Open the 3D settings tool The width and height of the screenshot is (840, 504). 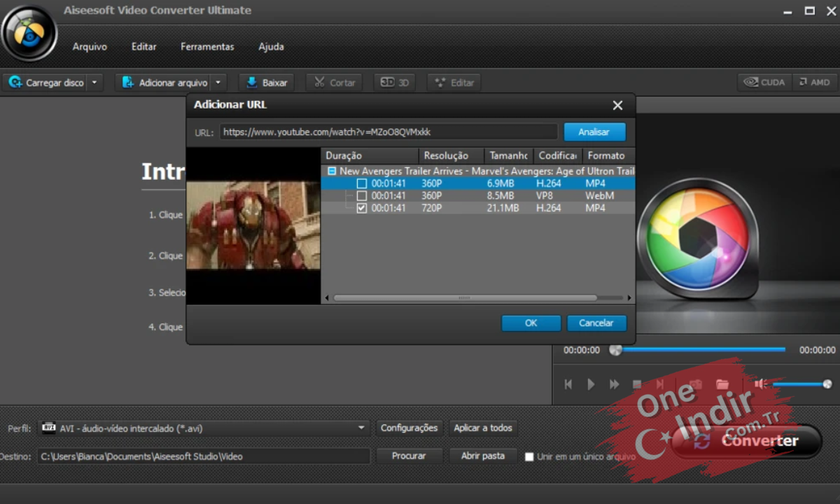[x=395, y=83]
